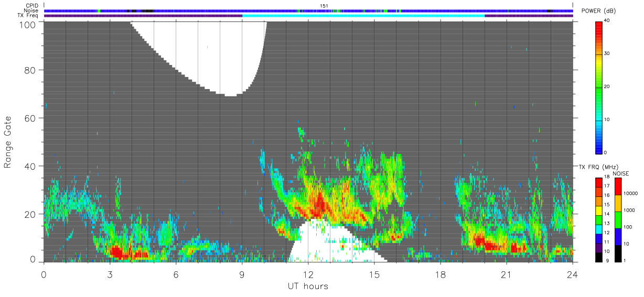Click y-axis tick label '100'
The width and height of the screenshot is (644, 297).
point(27,25)
